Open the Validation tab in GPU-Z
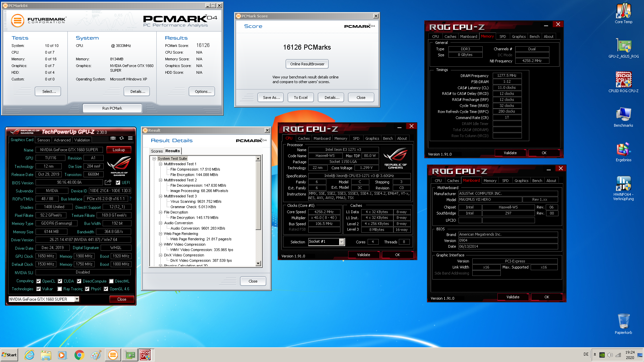Screen dimensions: 644x362 (x=82, y=140)
